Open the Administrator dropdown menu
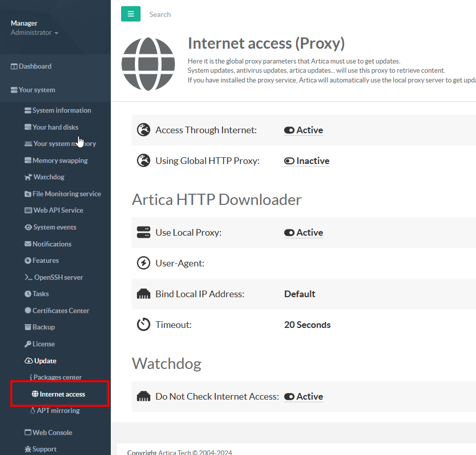 pyautogui.click(x=34, y=33)
